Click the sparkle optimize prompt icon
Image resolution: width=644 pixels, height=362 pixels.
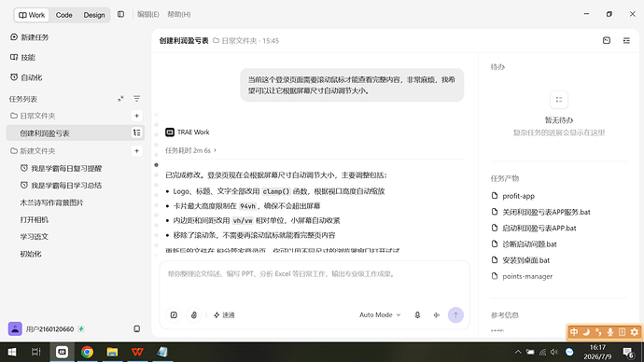[436, 314]
